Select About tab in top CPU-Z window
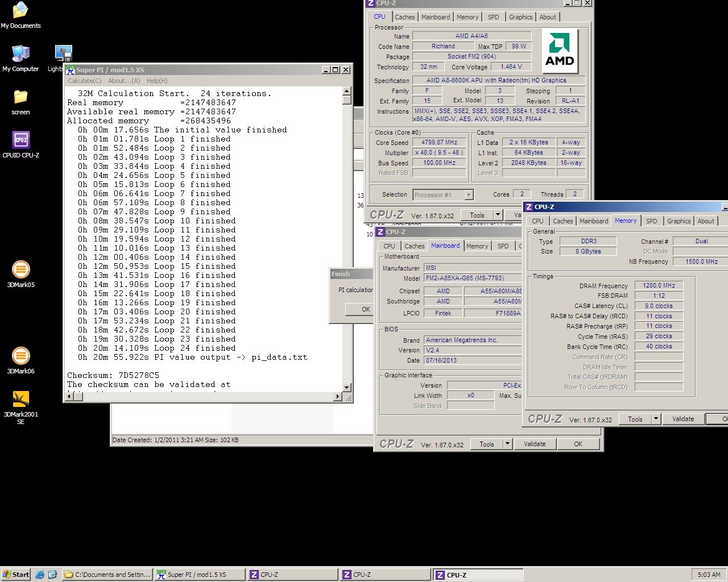This screenshot has width=728, height=582. 548,17
